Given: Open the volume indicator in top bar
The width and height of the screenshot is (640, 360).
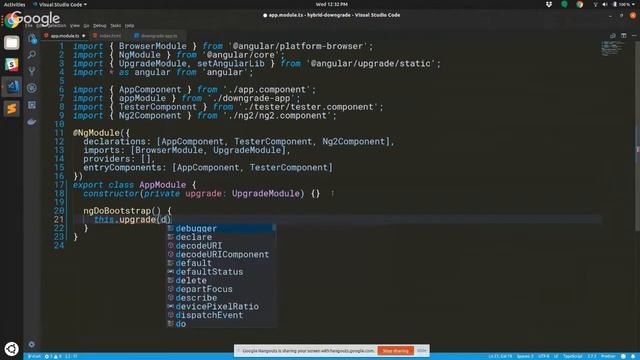Looking at the screenshot, I should point(605,4).
